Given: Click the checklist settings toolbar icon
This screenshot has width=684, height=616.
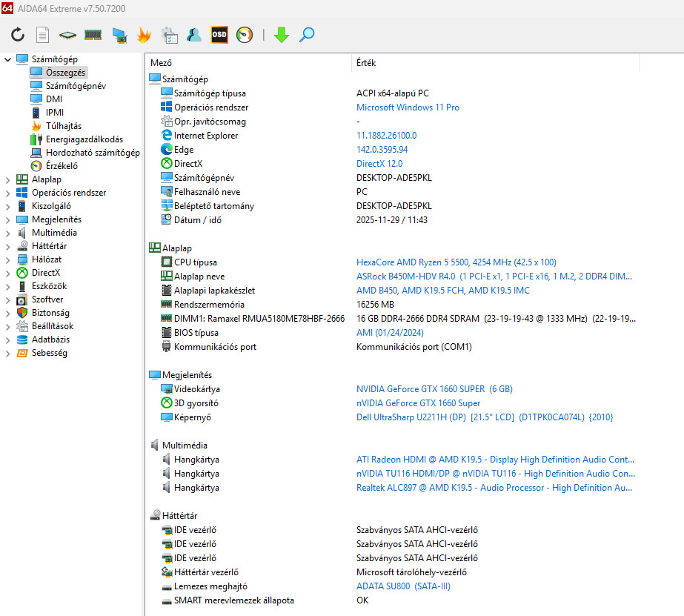Looking at the screenshot, I should (169, 35).
